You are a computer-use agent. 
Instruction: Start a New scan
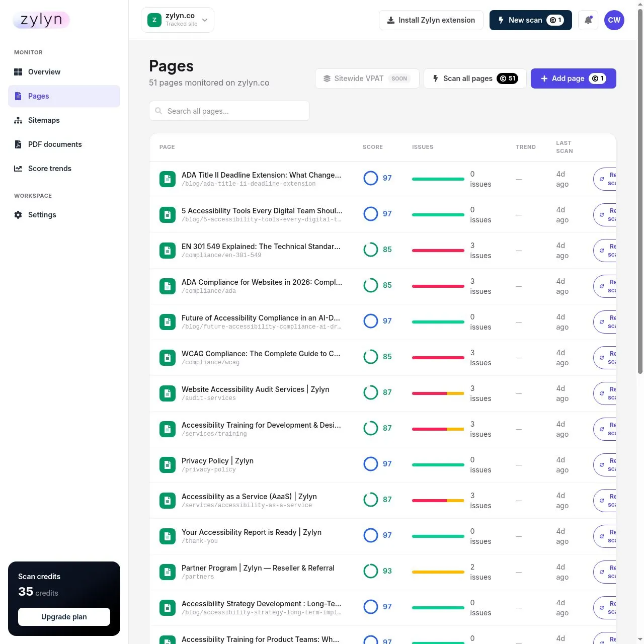tap(530, 20)
